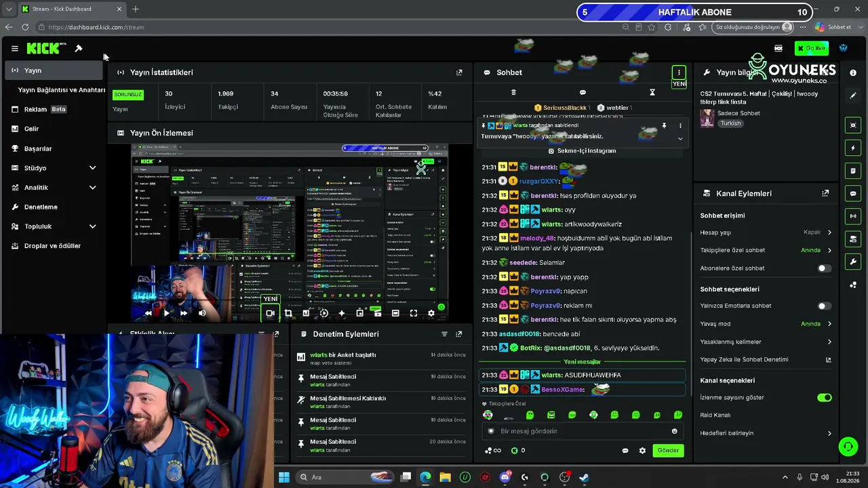Open Steam from the taskbar

pyautogui.click(x=584, y=477)
